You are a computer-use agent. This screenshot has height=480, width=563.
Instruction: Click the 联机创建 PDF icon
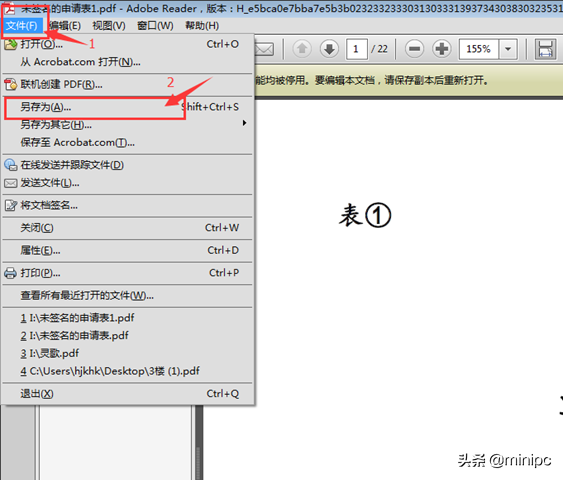click(x=10, y=85)
